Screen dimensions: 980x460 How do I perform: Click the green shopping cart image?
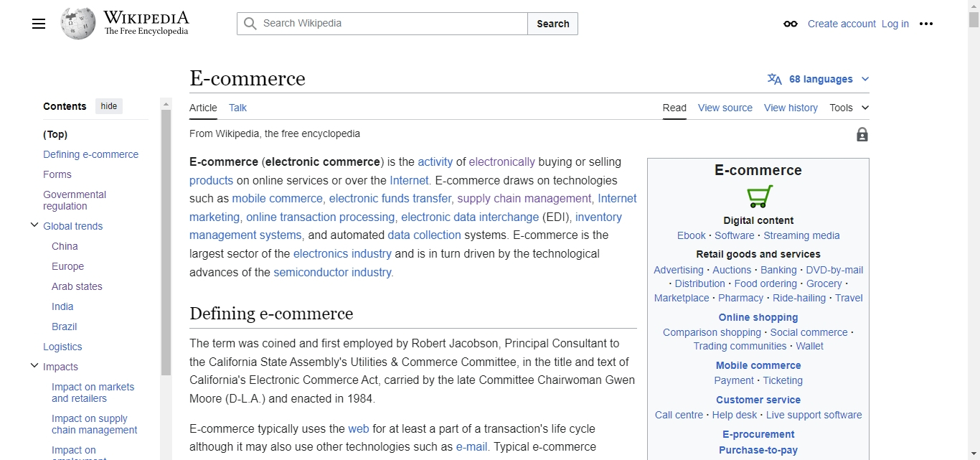pyautogui.click(x=759, y=197)
